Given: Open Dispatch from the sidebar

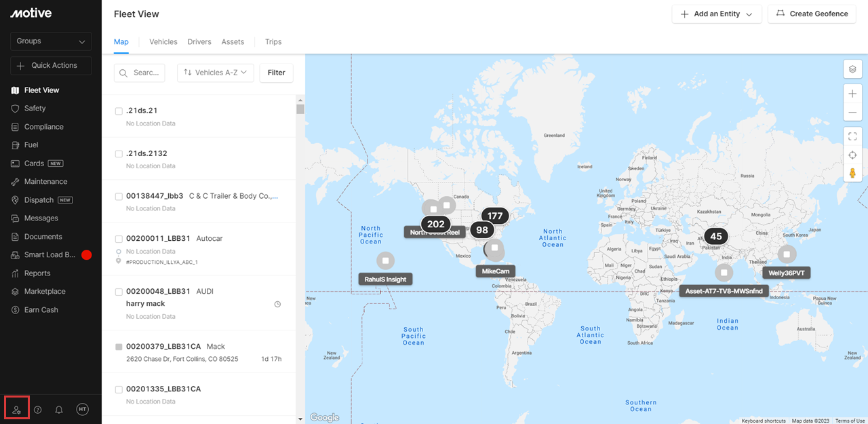Looking at the screenshot, I should [x=39, y=200].
